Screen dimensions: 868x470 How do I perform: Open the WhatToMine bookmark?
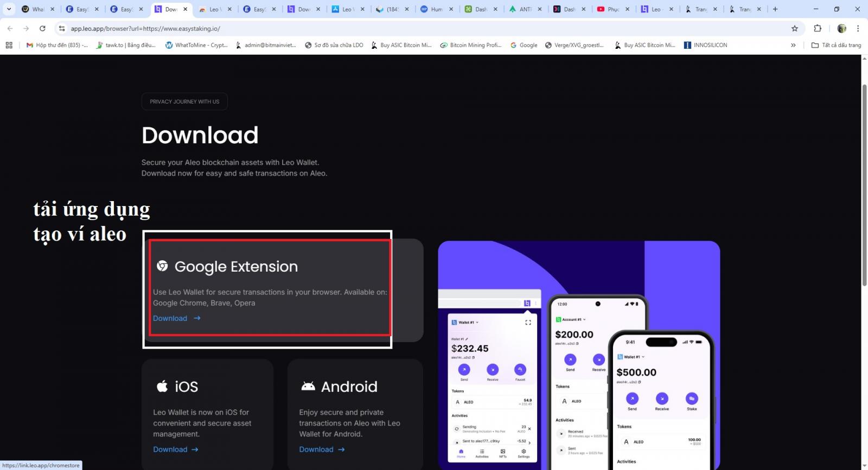pos(196,45)
